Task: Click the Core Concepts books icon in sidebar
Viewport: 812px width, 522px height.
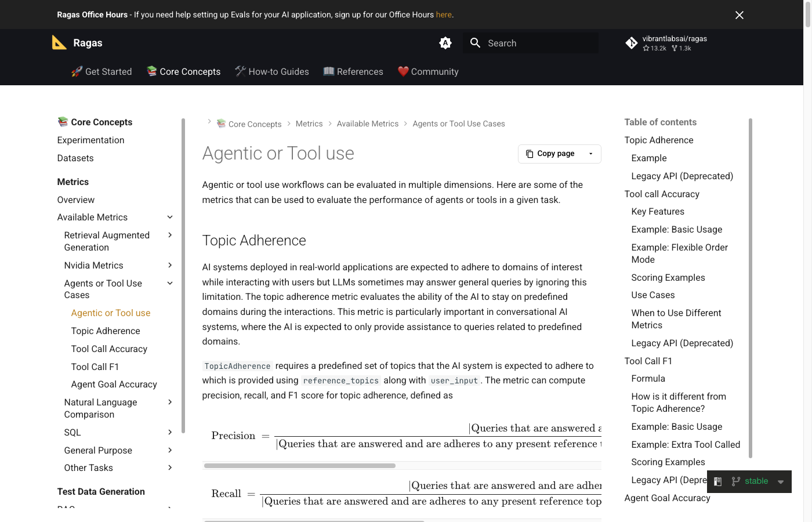Action: (63, 121)
